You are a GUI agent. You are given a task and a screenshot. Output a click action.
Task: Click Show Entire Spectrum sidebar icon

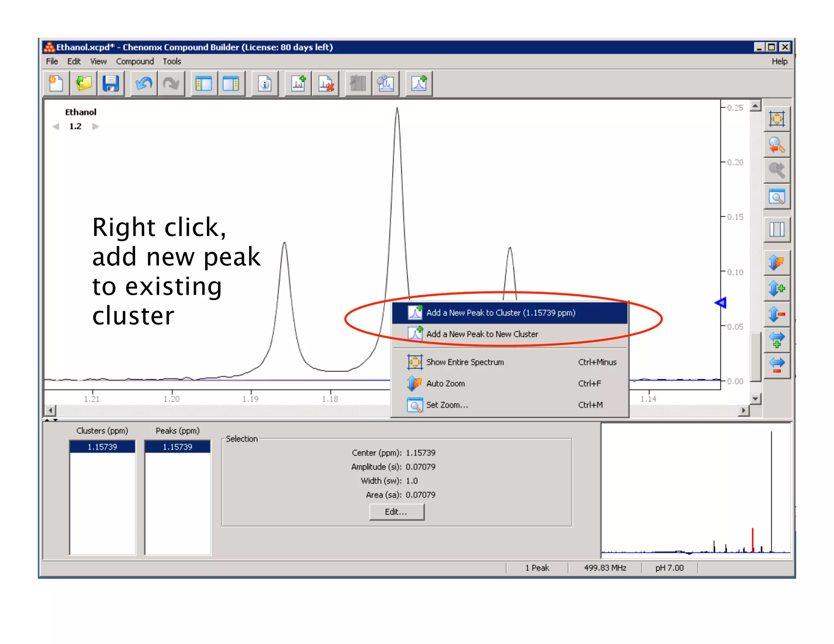point(777,119)
